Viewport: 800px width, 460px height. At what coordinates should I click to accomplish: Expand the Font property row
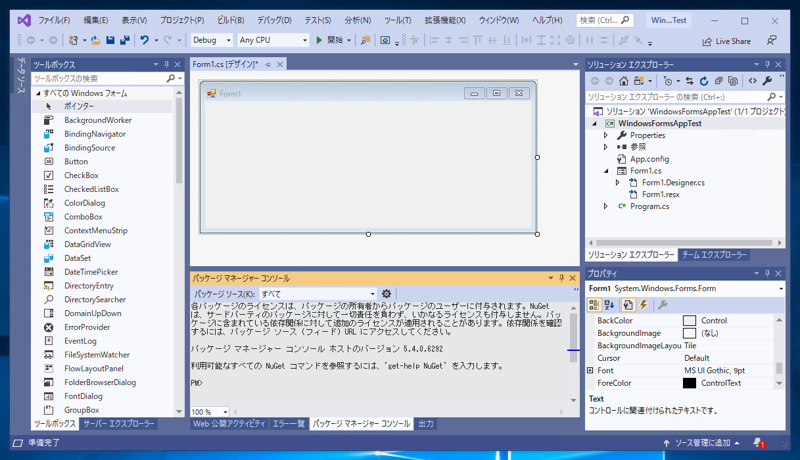point(590,370)
